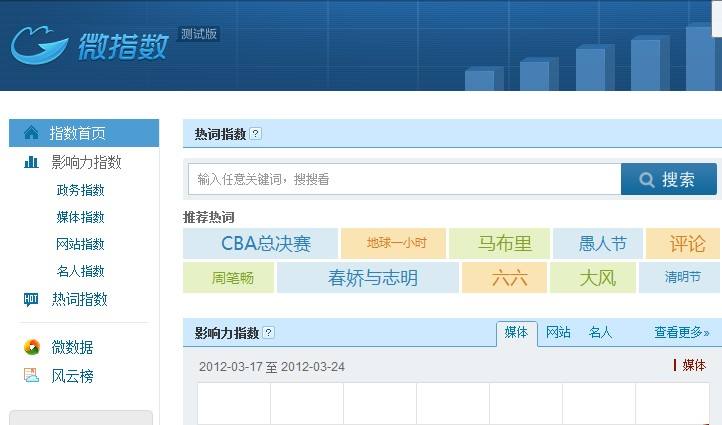Screen dimensions: 722x425
Task: Click help question mark beside 热词指数 header
Action: pos(256,134)
